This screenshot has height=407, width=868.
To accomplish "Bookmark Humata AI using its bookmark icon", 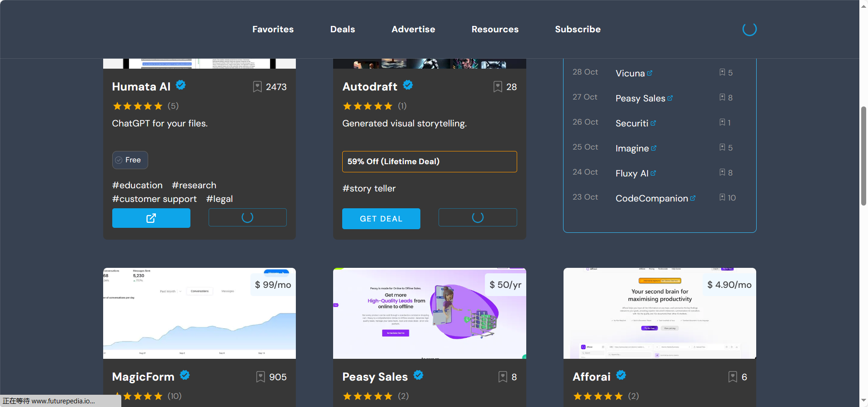I will tap(257, 87).
